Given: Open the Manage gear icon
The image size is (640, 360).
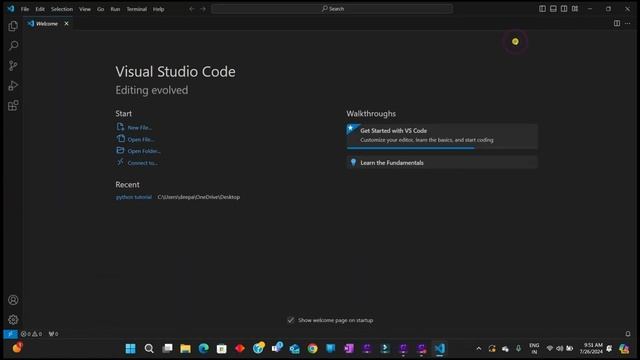Looking at the screenshot, I should 13,320.
